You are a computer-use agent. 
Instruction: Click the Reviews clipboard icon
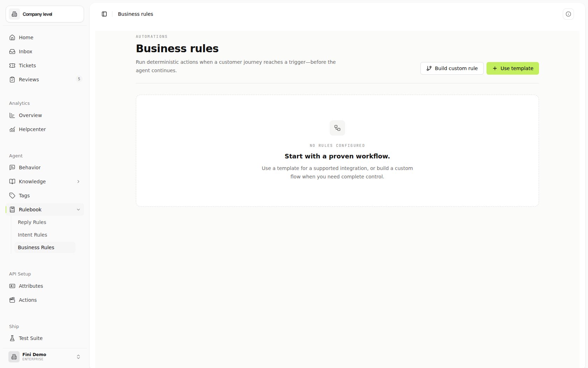coord(12,80)
